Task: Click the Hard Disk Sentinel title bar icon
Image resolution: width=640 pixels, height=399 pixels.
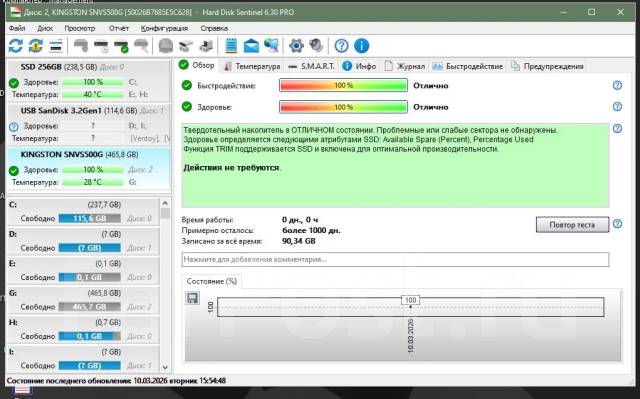Action: [15, 12]
